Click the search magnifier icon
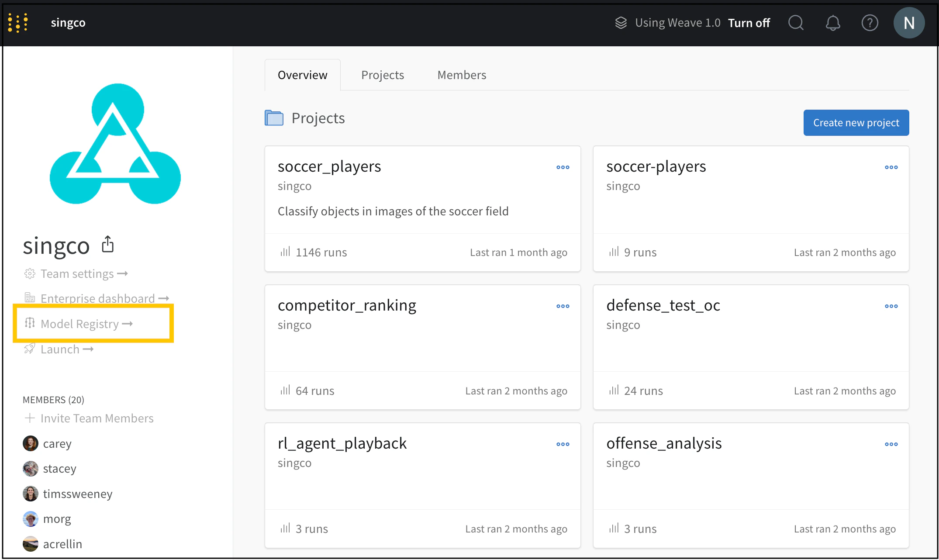 (796, 23)
